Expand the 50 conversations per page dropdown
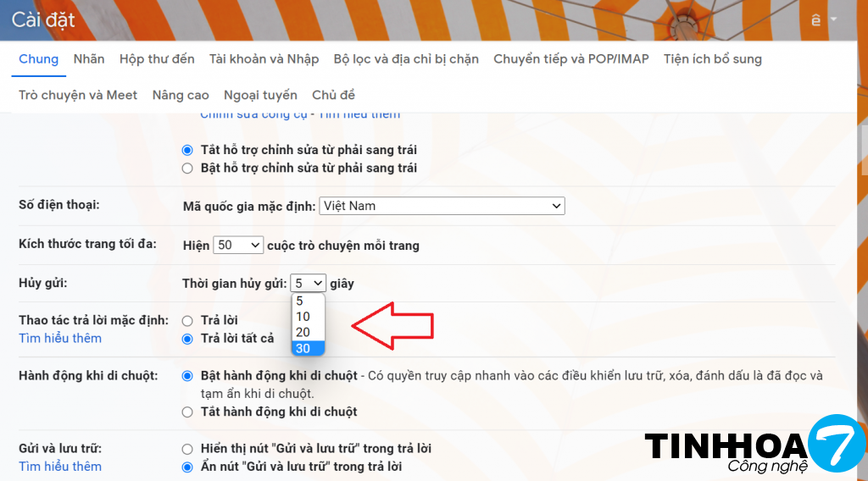868x481 pixels. tap(238, 246)
